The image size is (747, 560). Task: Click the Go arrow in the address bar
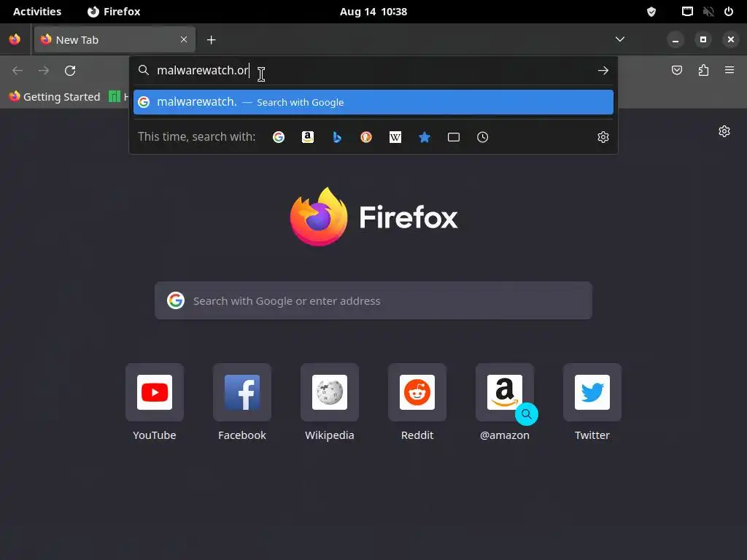pos(603,71)
